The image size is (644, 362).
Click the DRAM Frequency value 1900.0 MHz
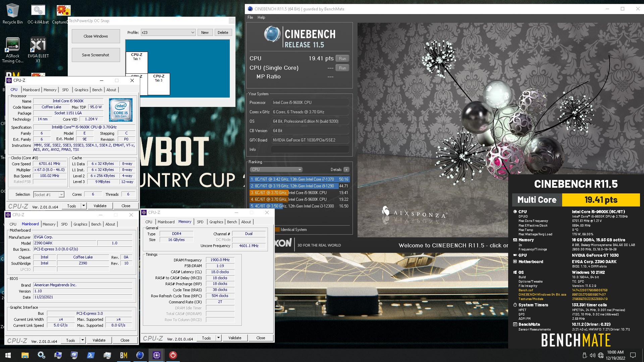coord(220,260)
